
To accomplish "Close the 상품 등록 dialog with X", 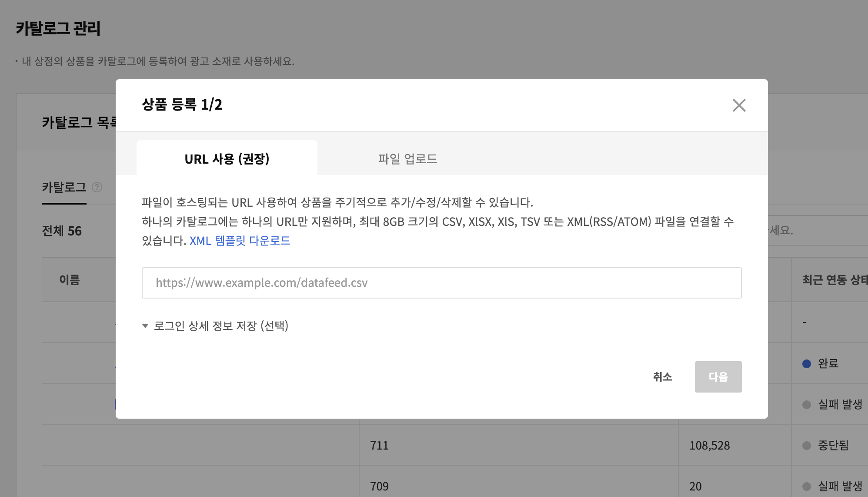I will click(x=739, y=105).
